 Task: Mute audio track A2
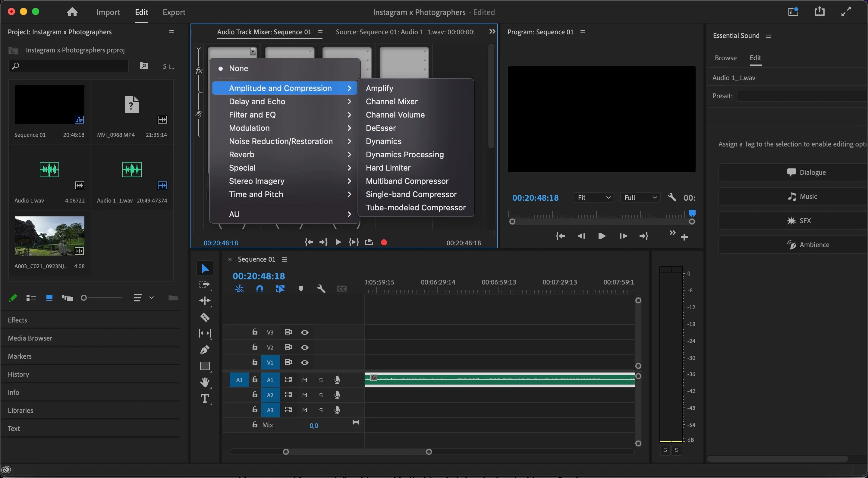[x=304, y=395]
